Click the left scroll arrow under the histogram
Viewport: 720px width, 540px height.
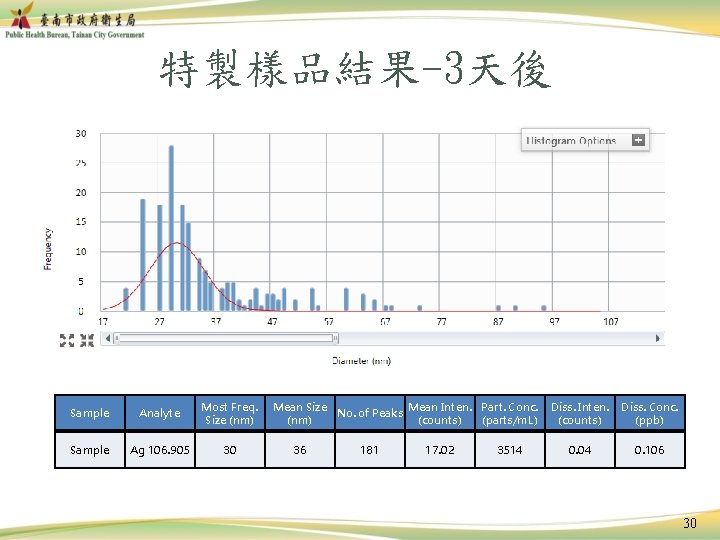(x=107, y=338)
